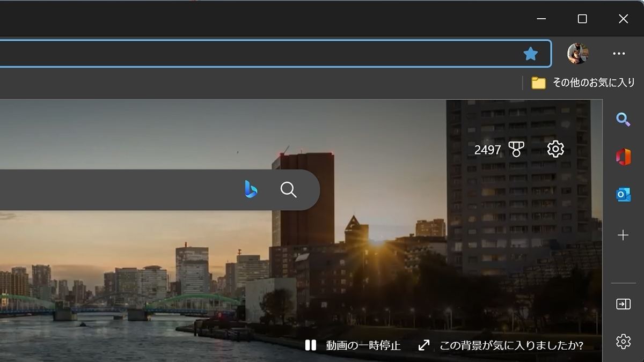This screenshot has height=362, width=644.
Task: Open sidebar settings gear at bottom
Action: (623, 341)
